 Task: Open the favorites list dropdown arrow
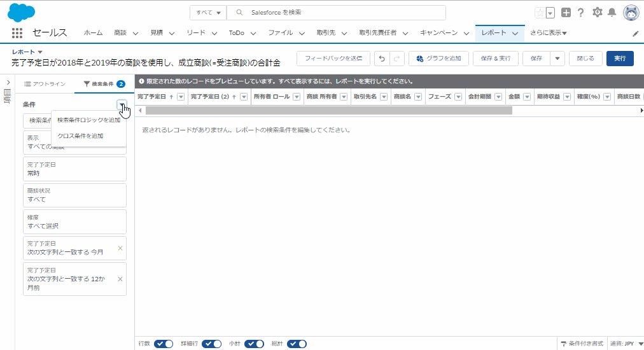coord(550,13)
